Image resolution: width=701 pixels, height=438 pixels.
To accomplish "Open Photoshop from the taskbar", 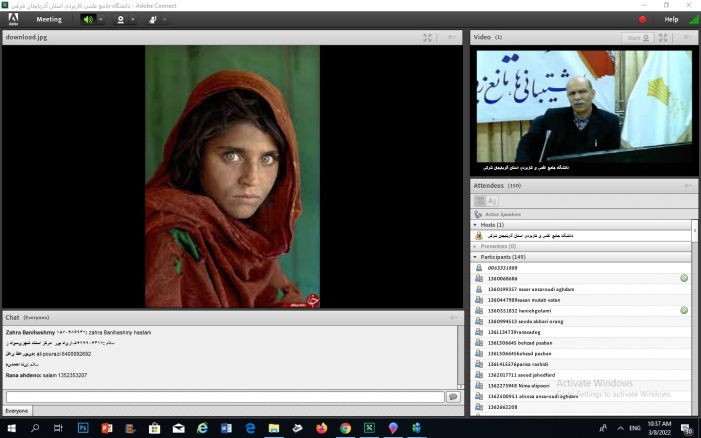I will click(83, 428).
